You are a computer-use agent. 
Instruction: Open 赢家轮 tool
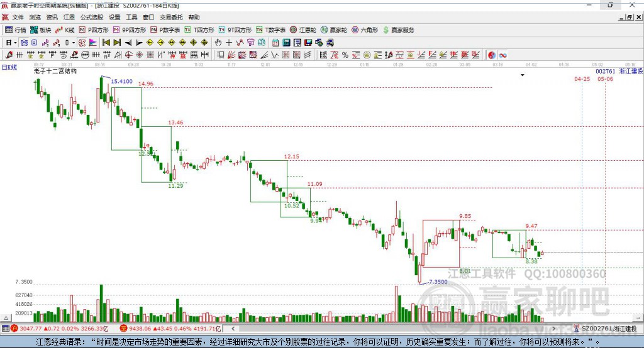(x=334, y=30)
